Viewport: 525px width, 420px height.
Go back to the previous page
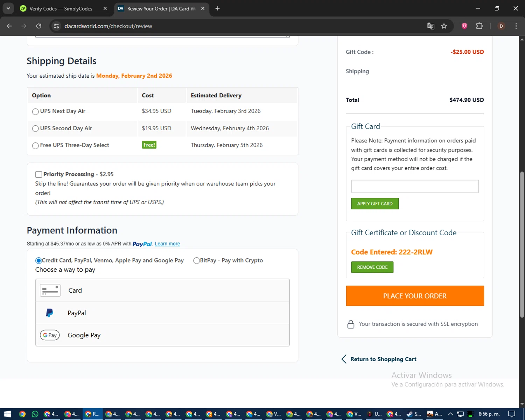tap(9, 26)
